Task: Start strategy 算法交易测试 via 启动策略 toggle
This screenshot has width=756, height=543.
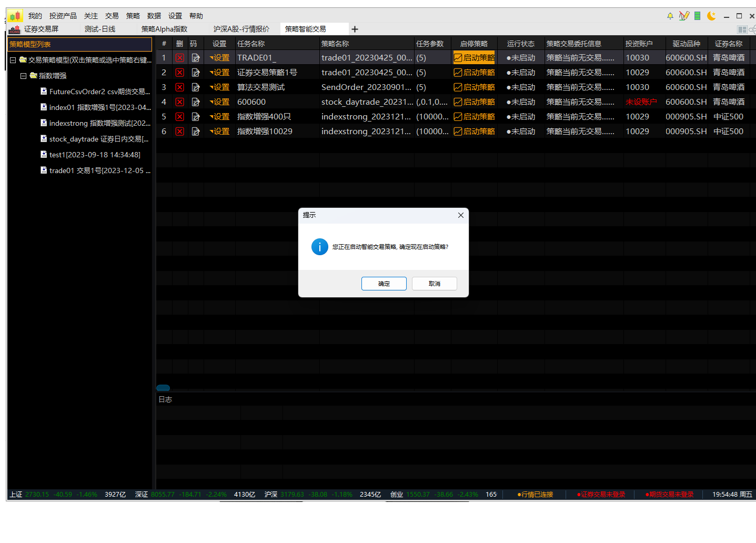Action: pyautogui.click(x=473, y=87)
